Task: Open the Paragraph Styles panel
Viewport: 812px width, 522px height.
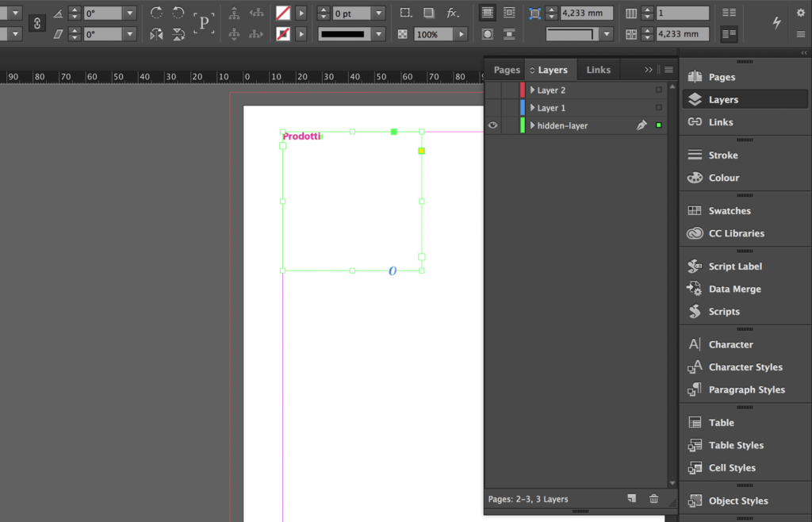Action: pyautogui.click(x=745, y=390)
